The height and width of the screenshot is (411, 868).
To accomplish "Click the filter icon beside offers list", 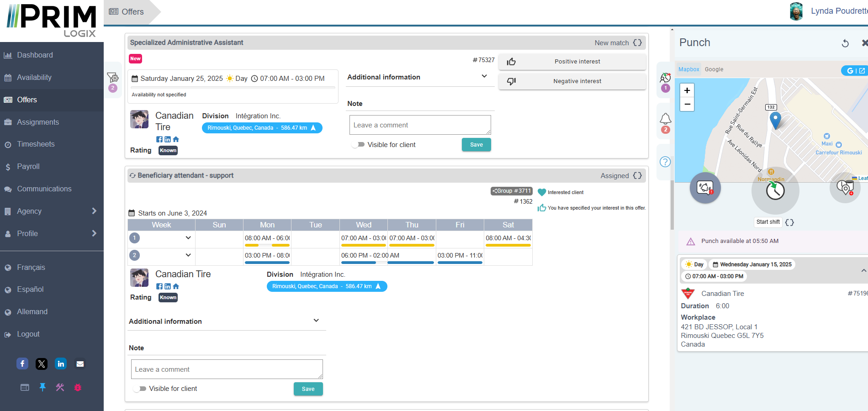I will (112, 78).
